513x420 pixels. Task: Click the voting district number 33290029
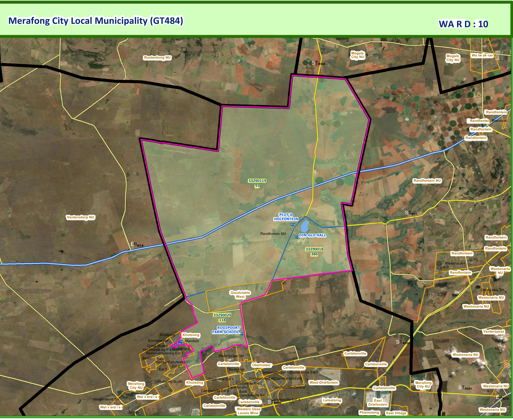click(222, 315)
